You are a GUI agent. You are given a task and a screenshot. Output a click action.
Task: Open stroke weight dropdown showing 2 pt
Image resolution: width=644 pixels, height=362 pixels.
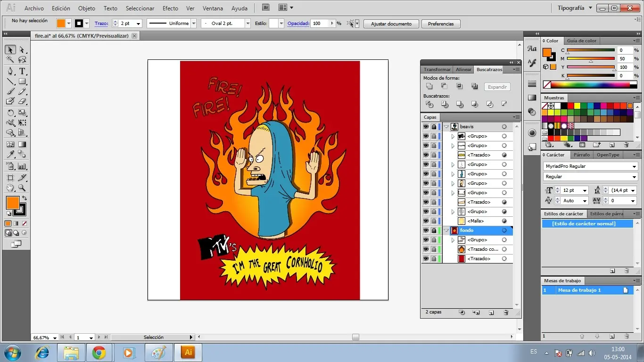click(138, 24)
